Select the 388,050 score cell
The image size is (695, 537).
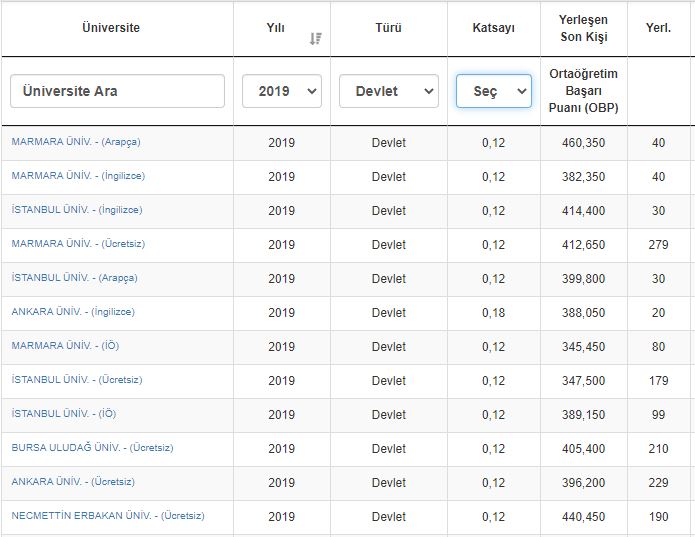[x=583, y=313]
